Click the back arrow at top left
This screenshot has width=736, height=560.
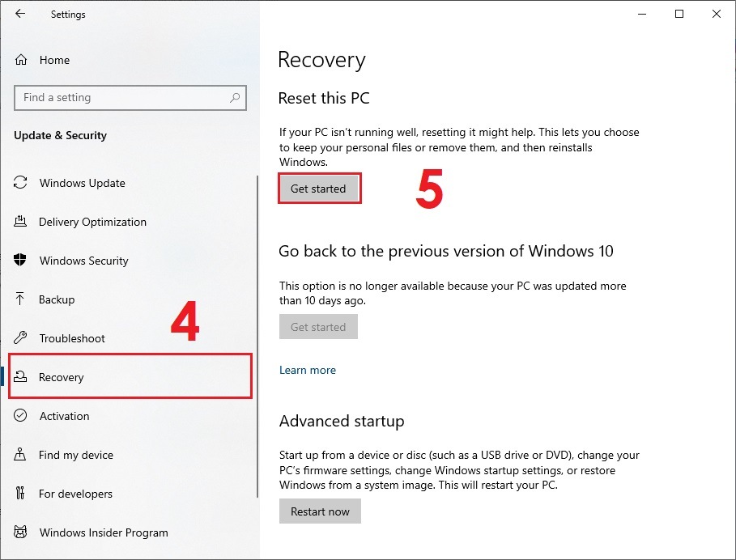(20, 14)
